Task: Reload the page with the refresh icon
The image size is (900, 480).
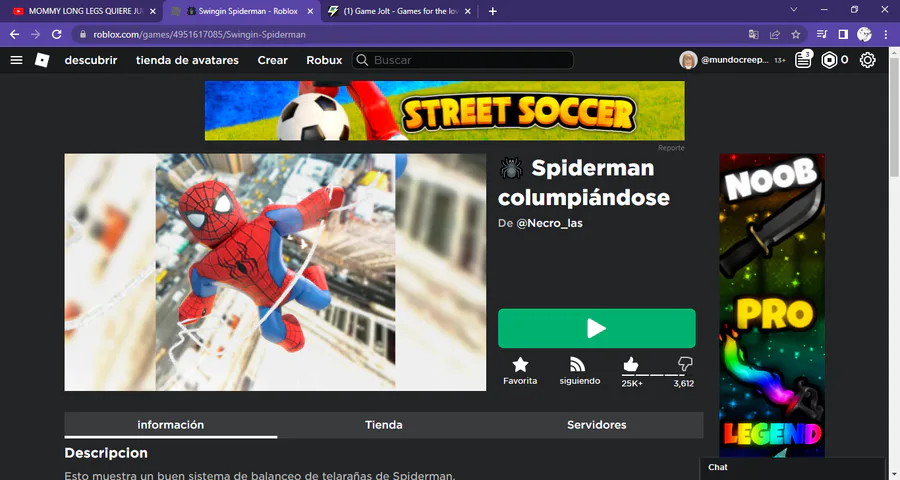Action: click(x=56, y=34)
